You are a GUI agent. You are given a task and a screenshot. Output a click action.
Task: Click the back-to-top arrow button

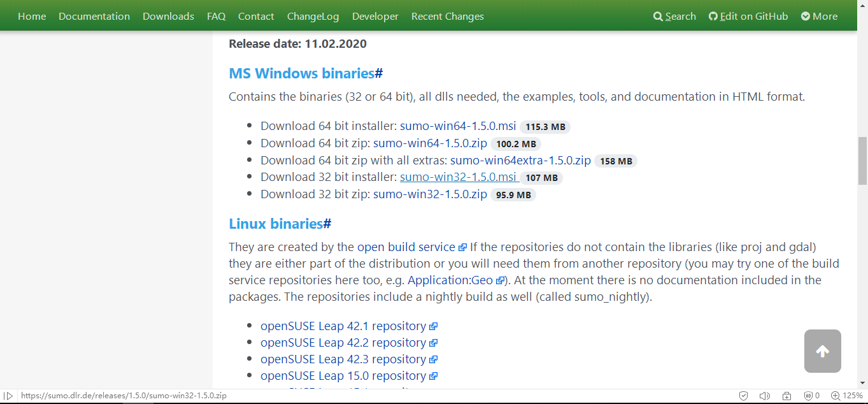point(822,351)
